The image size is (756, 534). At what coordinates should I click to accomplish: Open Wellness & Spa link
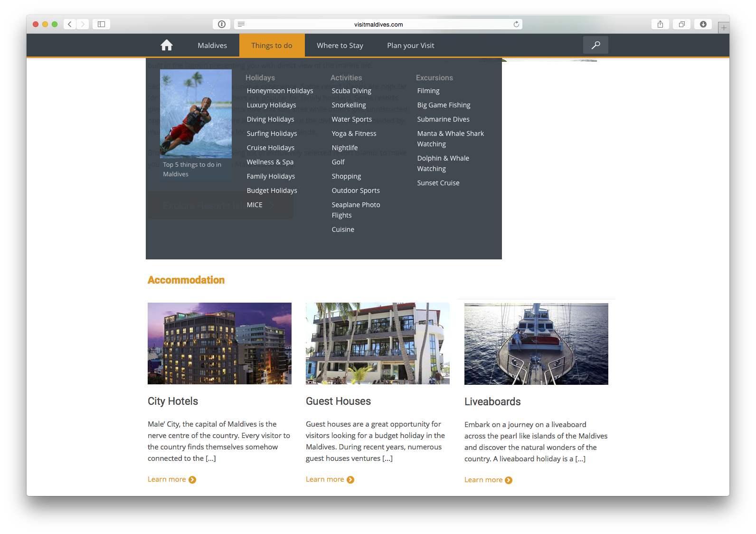270,162
